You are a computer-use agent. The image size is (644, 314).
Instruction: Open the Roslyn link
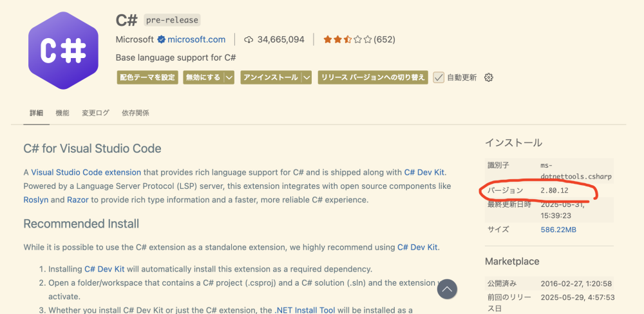click(35, 200)
